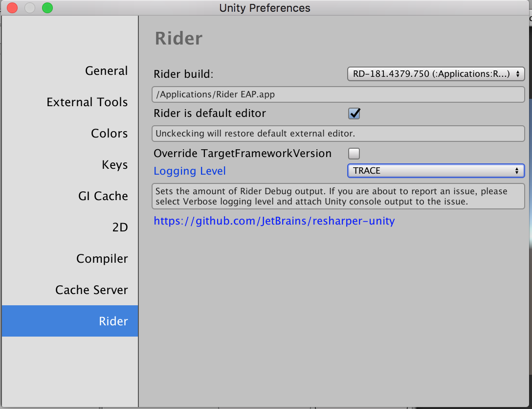532x409 pixels.
Task: Uncheck the Rider is default editor checkbox
Action: [x=354, y=113]
